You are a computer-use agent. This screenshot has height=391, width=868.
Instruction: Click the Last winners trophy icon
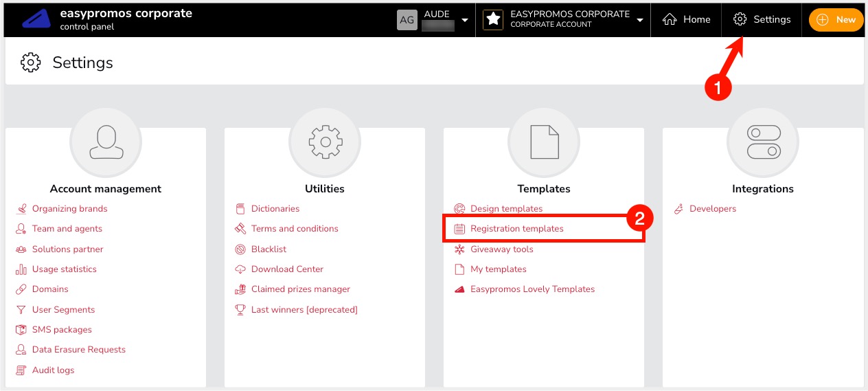240,310
